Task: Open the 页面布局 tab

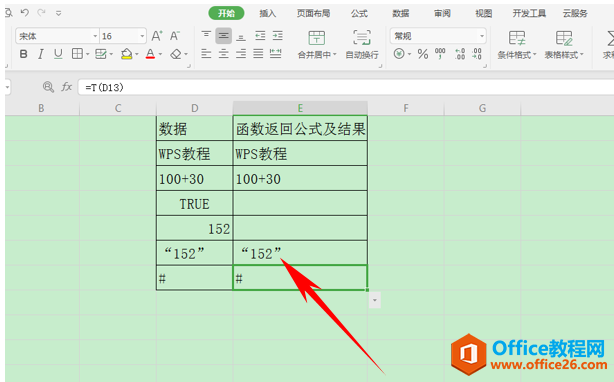Action: coord(313,13)
